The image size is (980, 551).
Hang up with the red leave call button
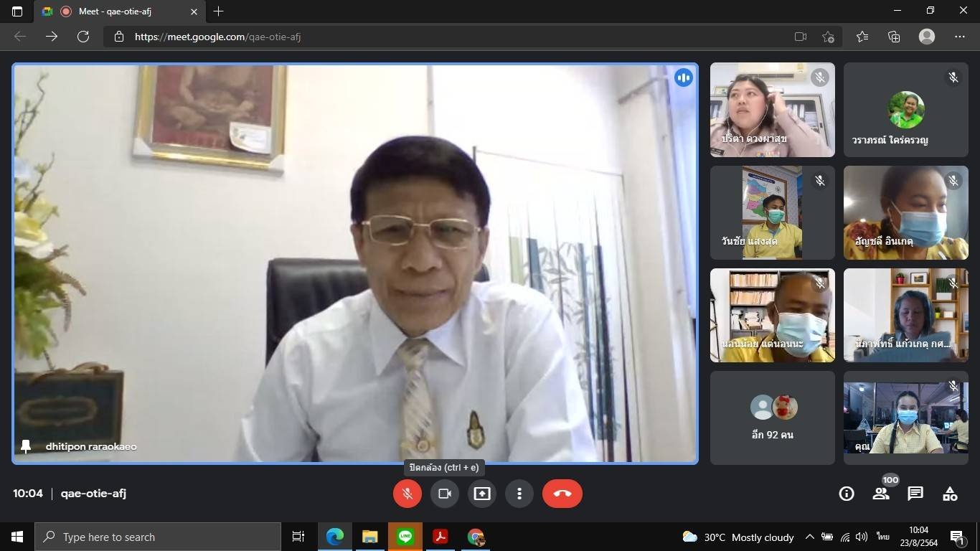562,494
